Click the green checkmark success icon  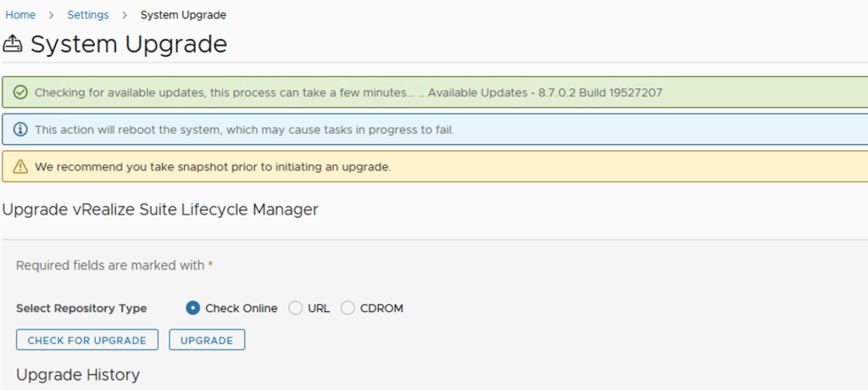[20, 92]
